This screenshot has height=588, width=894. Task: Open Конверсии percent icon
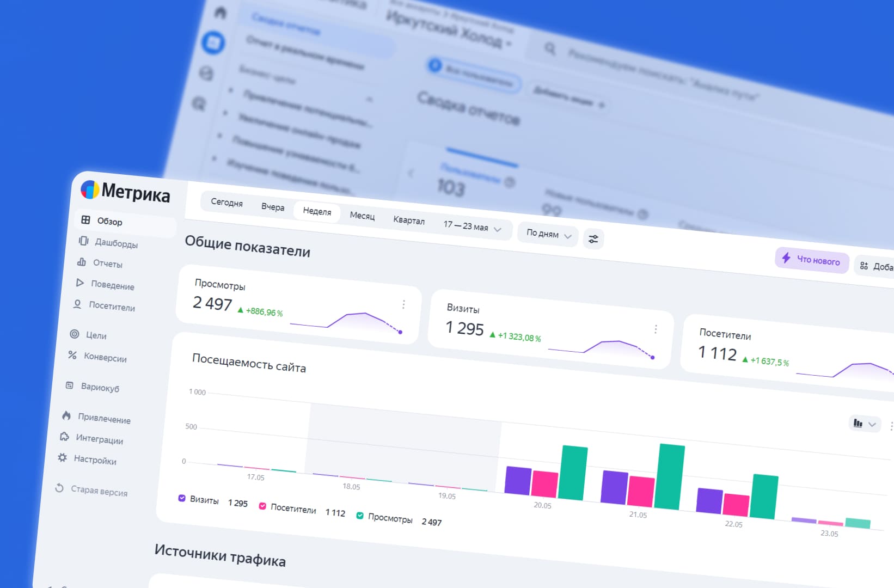pyautogui.click(x=72, y=355)
